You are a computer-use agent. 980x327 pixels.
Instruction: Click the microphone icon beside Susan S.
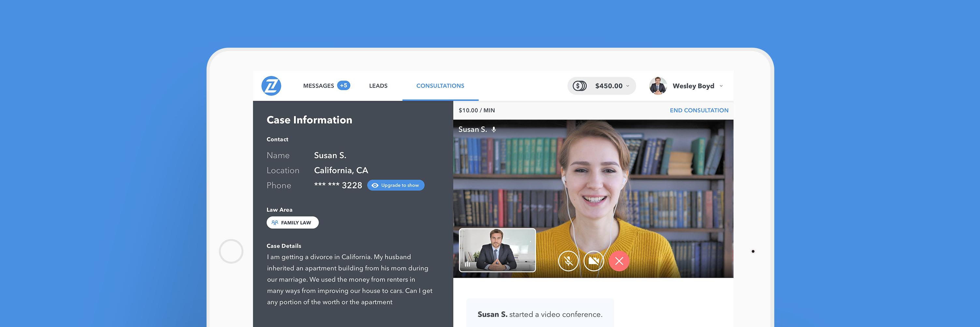(x=494, y=130)
